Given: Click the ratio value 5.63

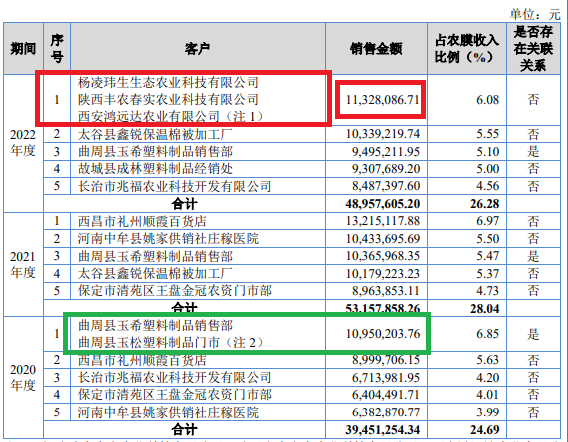Looking at the screenshot, I should click(x=487, y=360).
